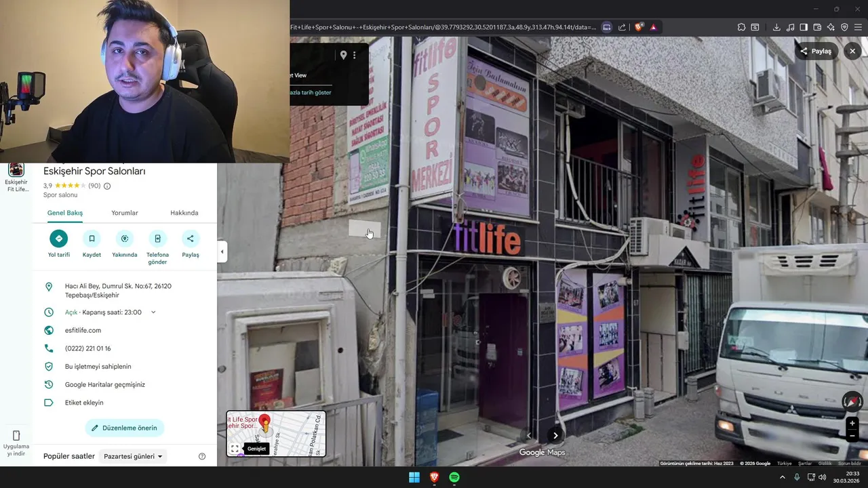Click the address bar URL text
The image size is (868, 488).
click(443, 27)
